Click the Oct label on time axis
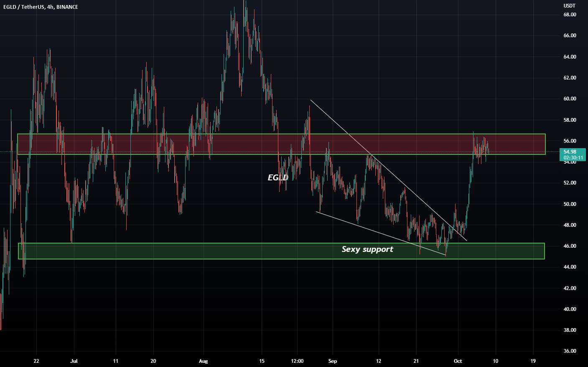 [458, 361]
